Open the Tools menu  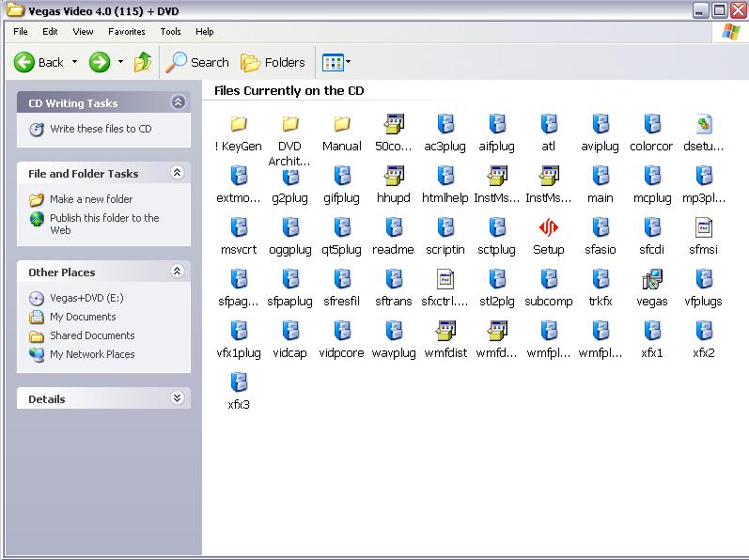click(170, 31)
